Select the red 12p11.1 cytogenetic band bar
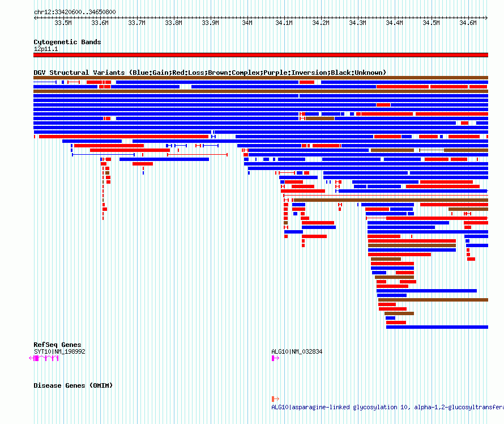Viewport: 504px width, 424px height. pyautogui.click(x=260, y=55)
